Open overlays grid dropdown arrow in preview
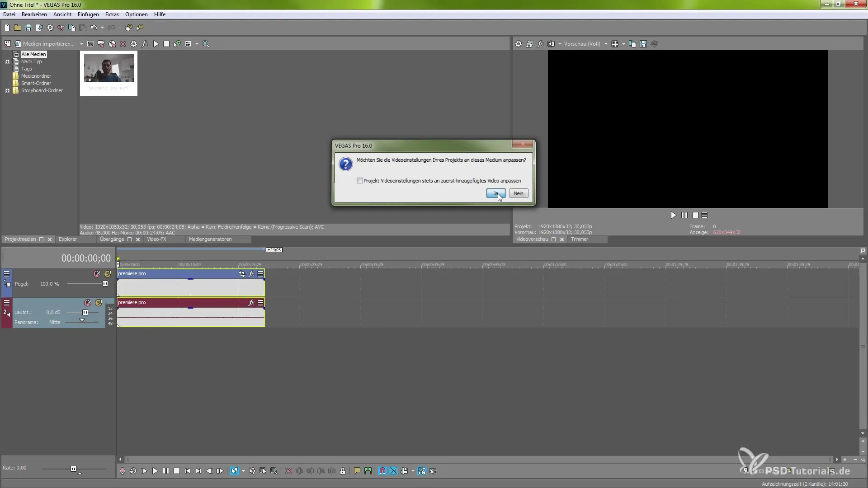 pos(623,44)
